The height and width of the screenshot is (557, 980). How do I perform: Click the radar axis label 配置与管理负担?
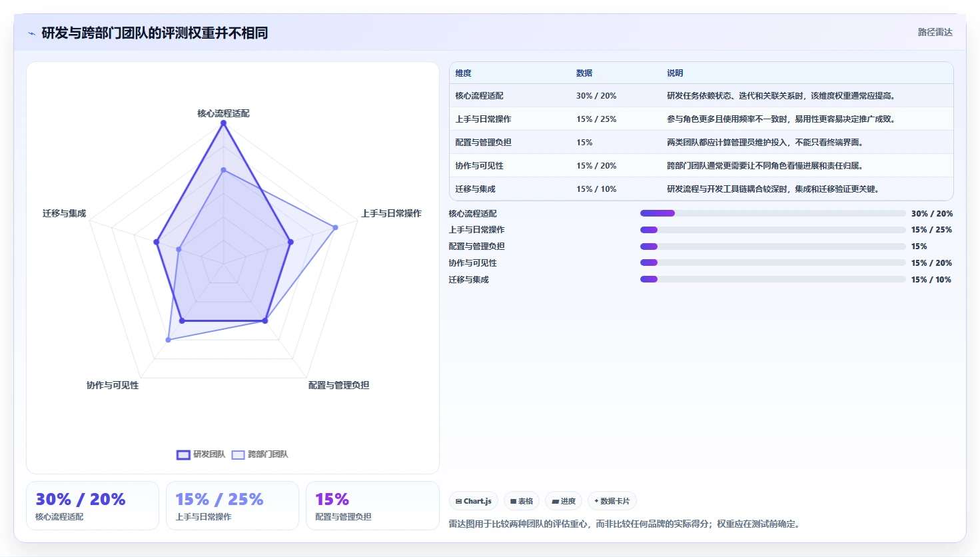click(338, 385)
